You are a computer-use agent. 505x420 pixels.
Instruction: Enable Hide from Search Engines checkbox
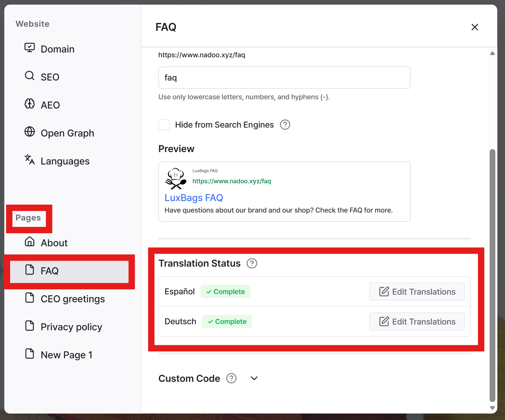tap(164, 125)
